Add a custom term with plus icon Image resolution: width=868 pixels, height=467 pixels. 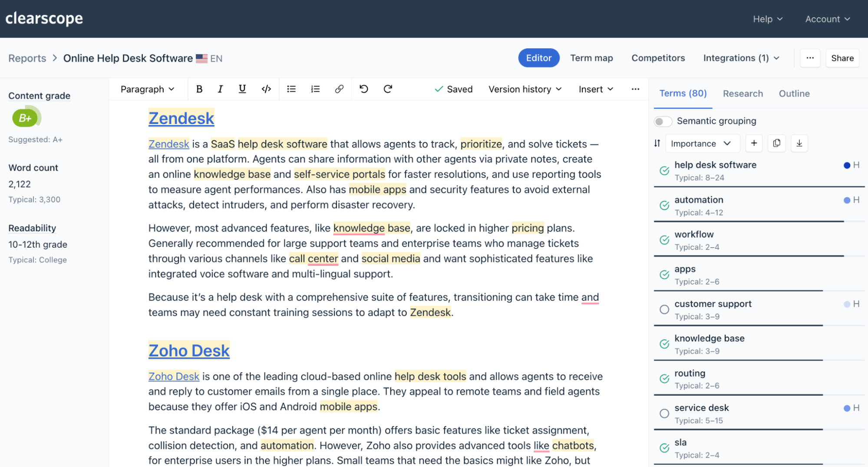[x=754, y=143]
